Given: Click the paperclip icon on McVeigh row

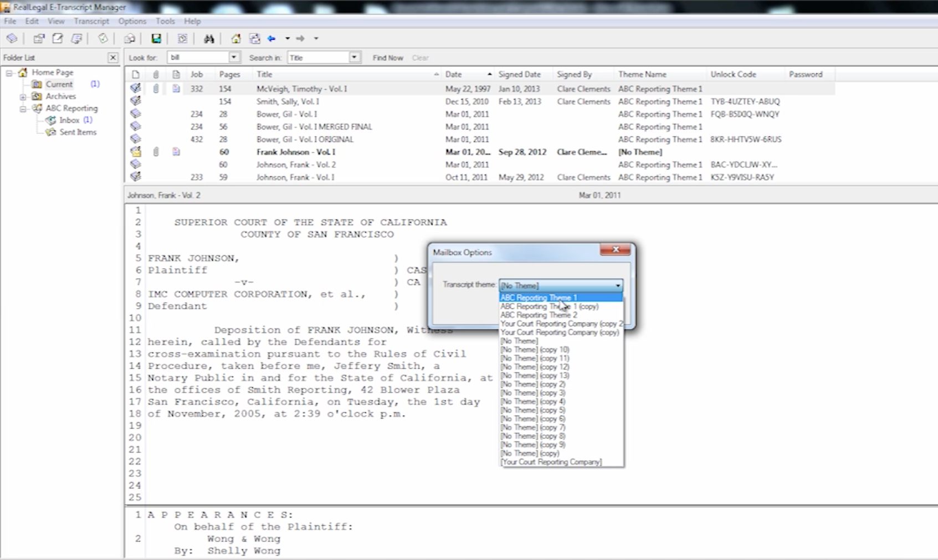Looking at the screenshot, I should coord(156,89).
